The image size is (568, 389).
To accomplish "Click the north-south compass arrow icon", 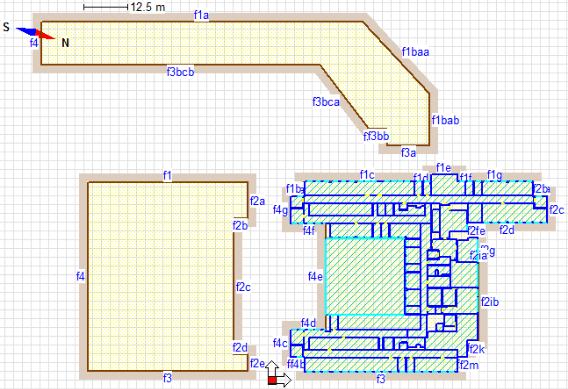I will coord(36,33).
